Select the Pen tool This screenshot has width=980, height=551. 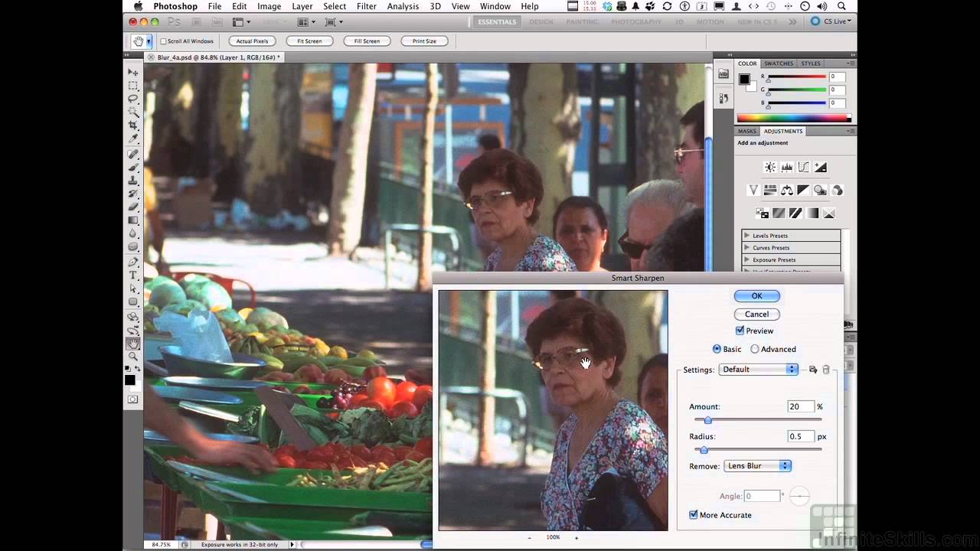133,262
